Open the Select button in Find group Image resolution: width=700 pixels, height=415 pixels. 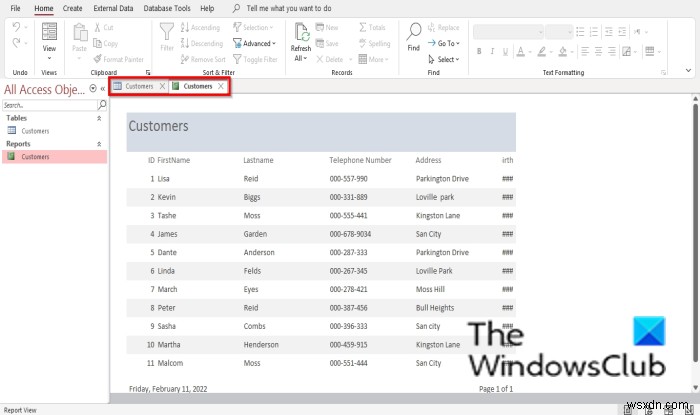pyautogui.click(x=447, y=59)
